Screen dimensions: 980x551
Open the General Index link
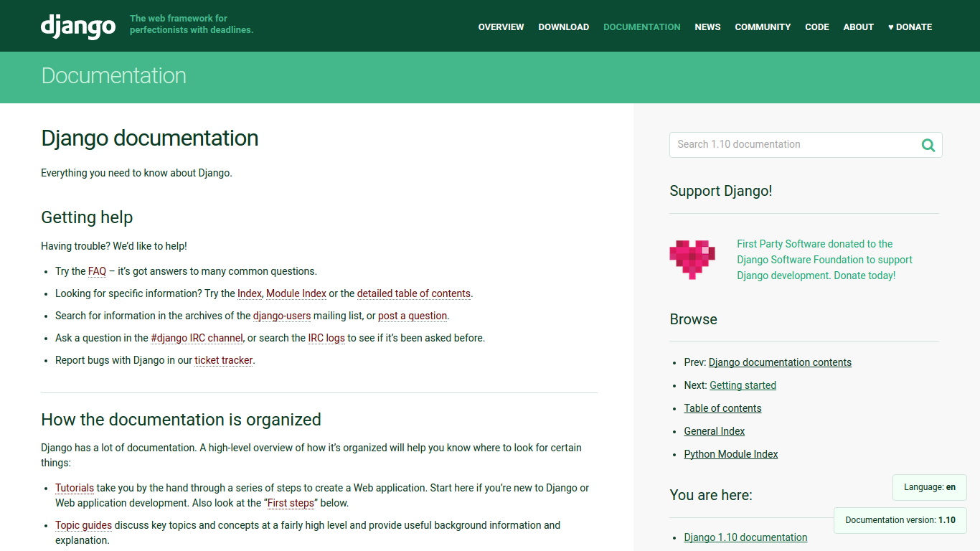715,431
